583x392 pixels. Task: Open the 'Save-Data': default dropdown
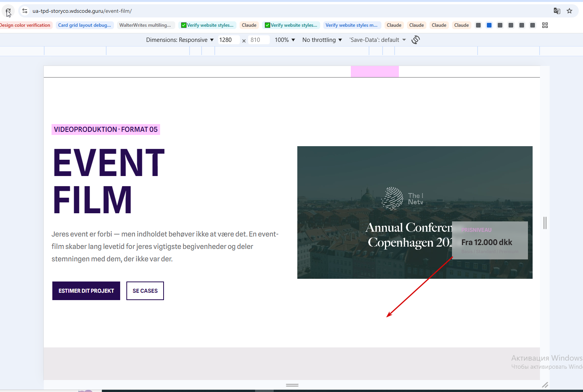point(378,40)
